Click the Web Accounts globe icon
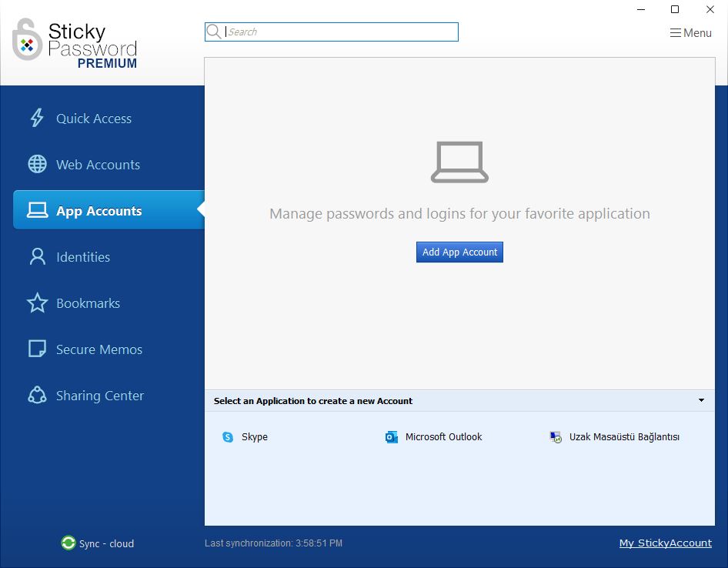The width and height of the screenshot is (728, 568). pyautogui.click(x=37, y=164)
